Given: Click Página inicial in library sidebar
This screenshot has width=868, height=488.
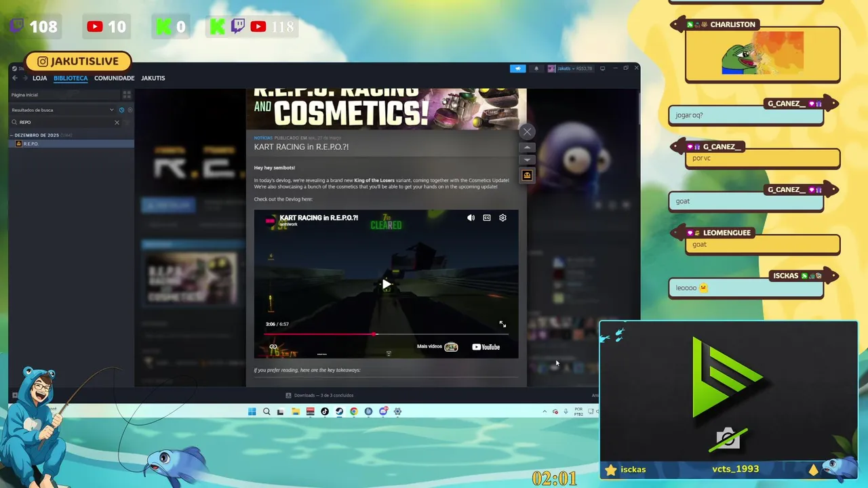Looking at the screenshot, I should click(x=64, y=95).
